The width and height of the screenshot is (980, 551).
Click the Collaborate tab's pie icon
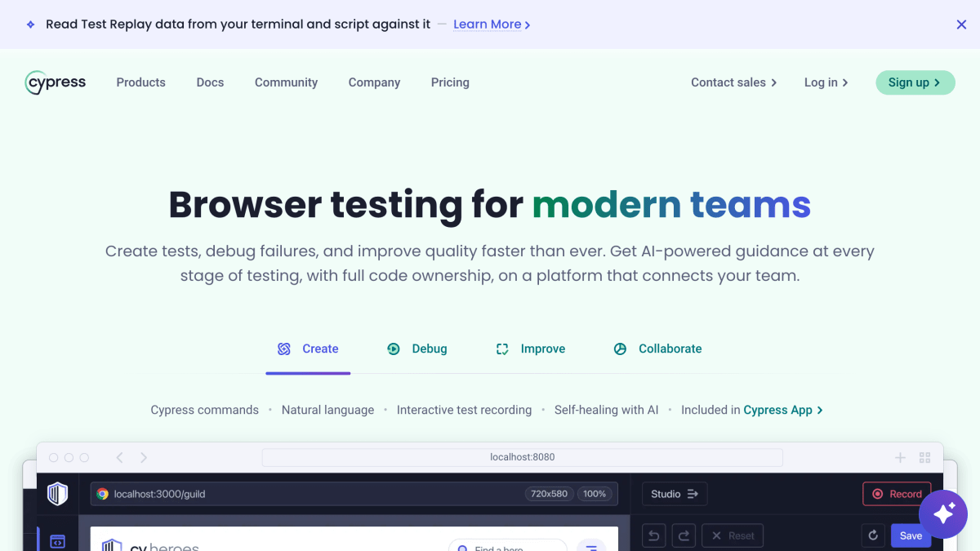[620, 349]
